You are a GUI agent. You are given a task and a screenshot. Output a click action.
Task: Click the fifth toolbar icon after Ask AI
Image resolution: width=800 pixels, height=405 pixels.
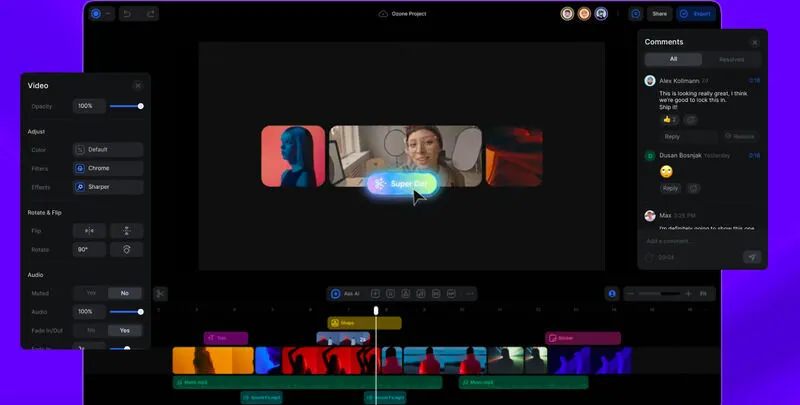(x=436, y=294)
